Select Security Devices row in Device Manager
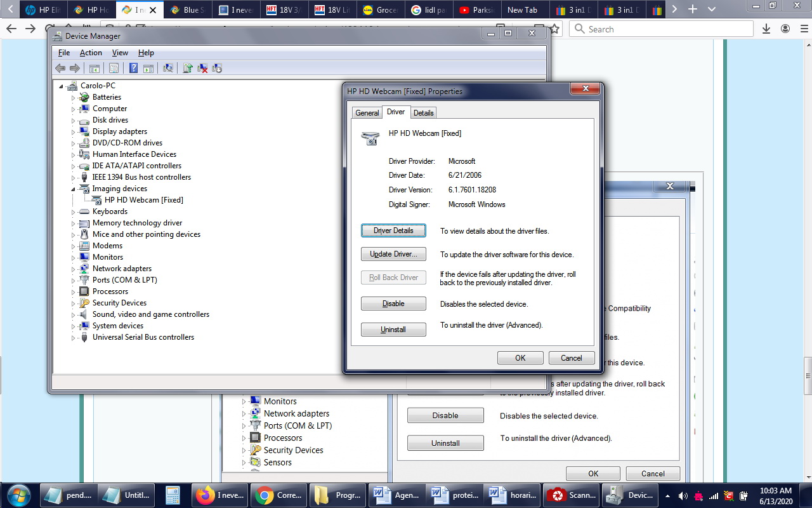 click(119, 303)
